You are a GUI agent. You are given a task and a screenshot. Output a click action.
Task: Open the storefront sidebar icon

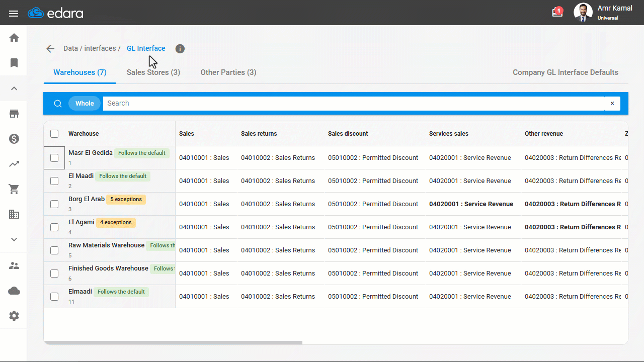tap(14, 114)
